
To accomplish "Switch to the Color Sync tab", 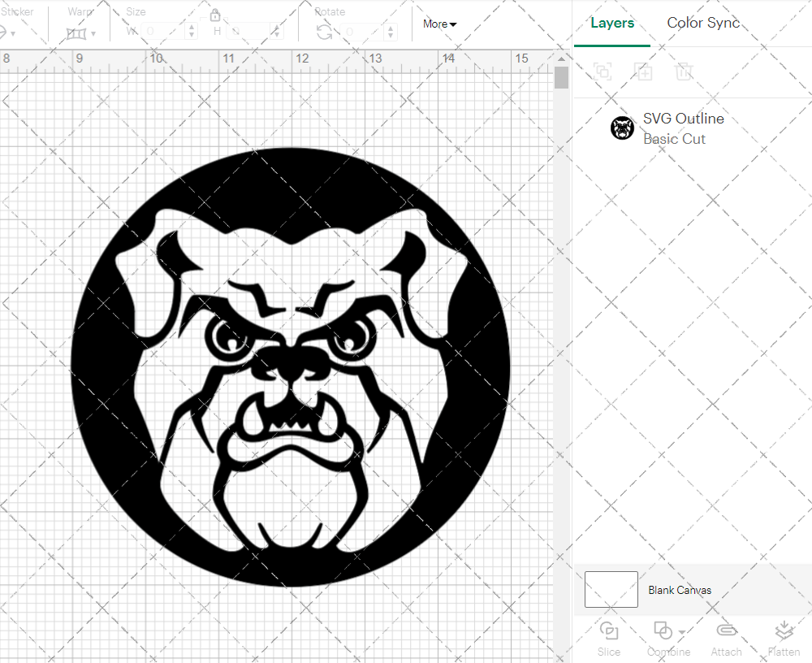I will tap(703, 23).
